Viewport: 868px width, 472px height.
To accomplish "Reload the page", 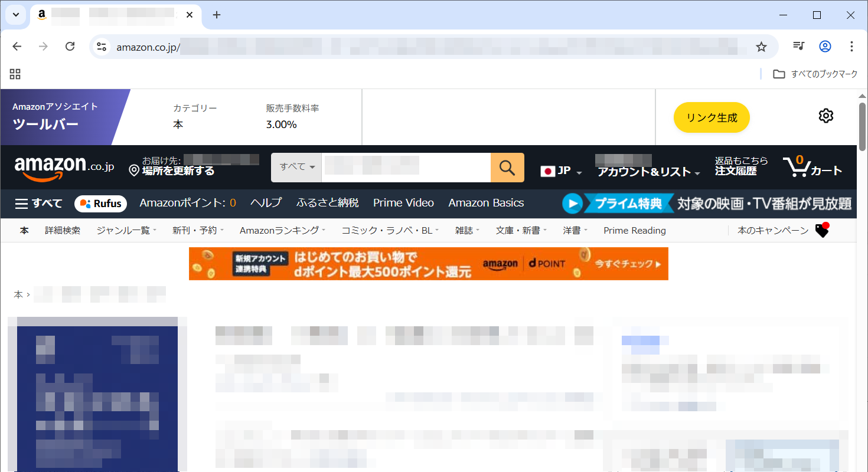I will pos(70,47).
